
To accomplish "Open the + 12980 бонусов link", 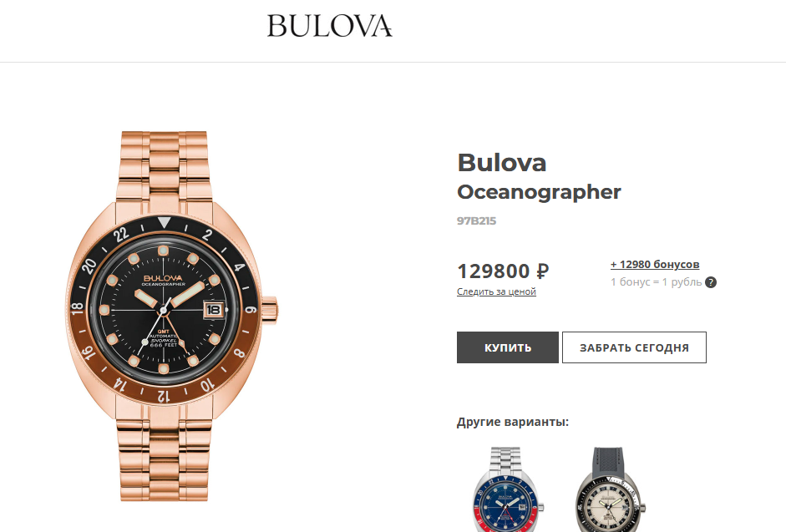I will (655, 264).
